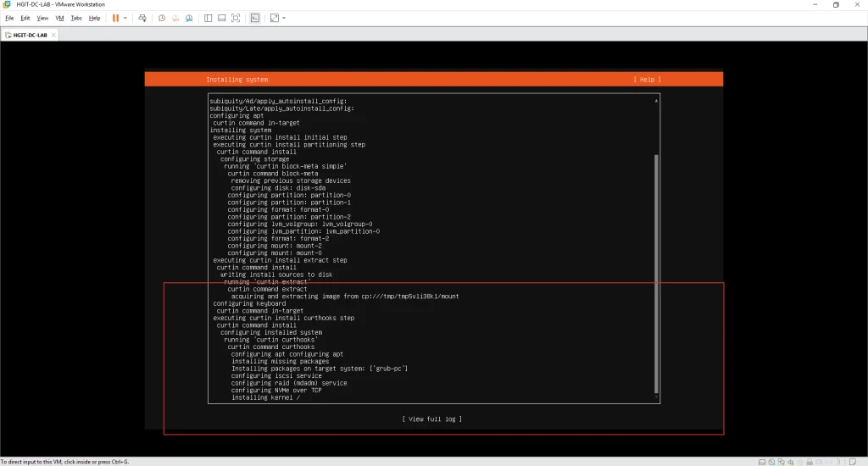
Task: Open the Tabs menu
Action: (x=76, y=19)
